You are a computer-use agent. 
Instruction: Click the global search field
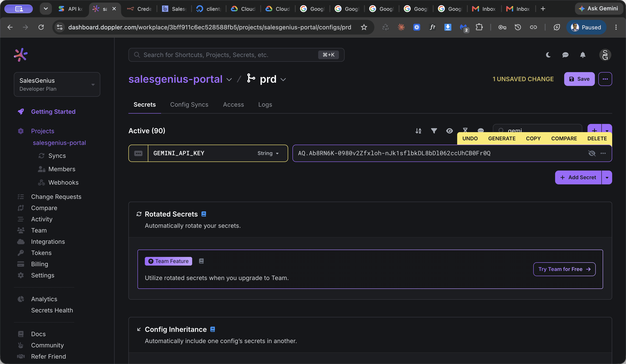pos(236,55)
